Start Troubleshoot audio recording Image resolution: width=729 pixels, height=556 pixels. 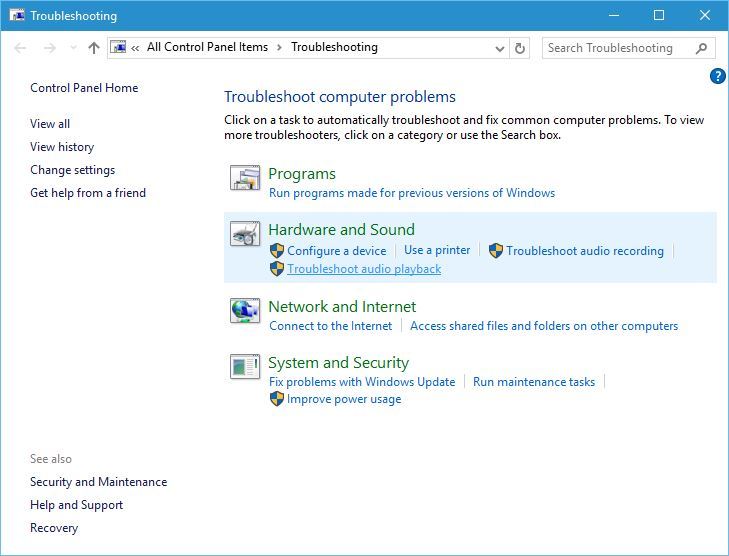point(585,251)
